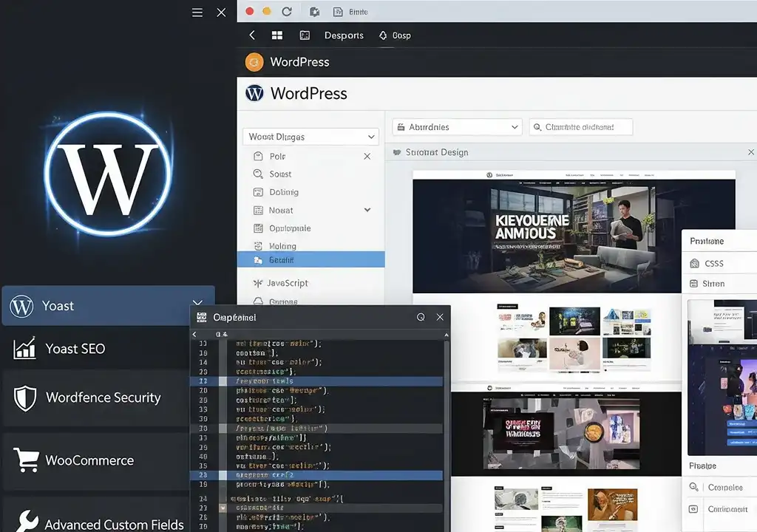Click the Oapteinei panel header icon
Viewport: 757px width, 532px height.
(201, 317)
